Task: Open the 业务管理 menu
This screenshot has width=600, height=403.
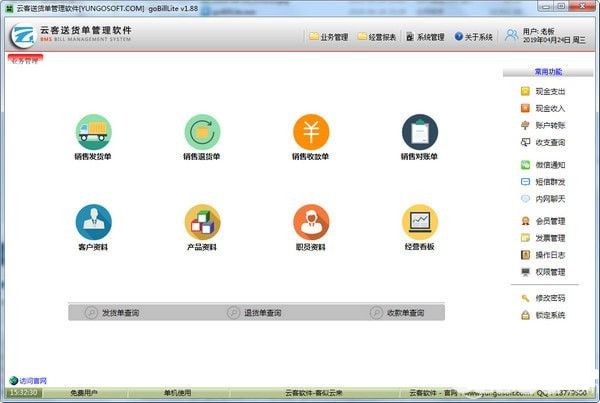Action: coord(329,37)
